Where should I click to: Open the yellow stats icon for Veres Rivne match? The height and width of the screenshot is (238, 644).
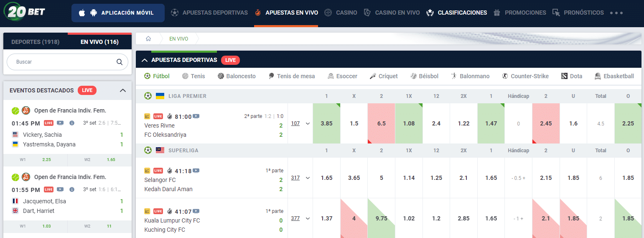point(147,116)
